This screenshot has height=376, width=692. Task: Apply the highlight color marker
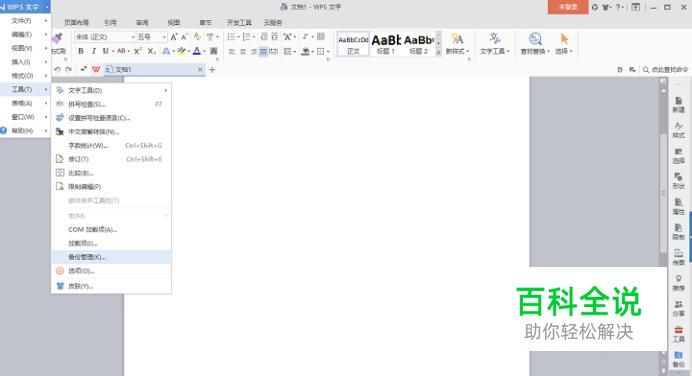tap(181, 51)
